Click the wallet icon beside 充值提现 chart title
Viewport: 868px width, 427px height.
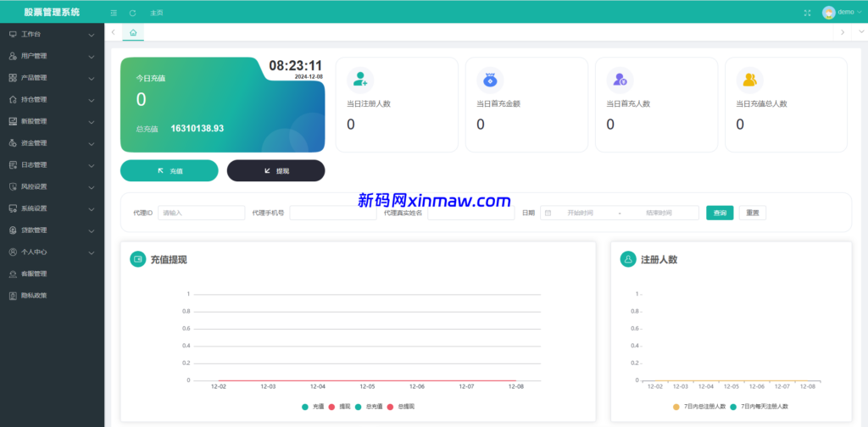[x=137, y=259]
